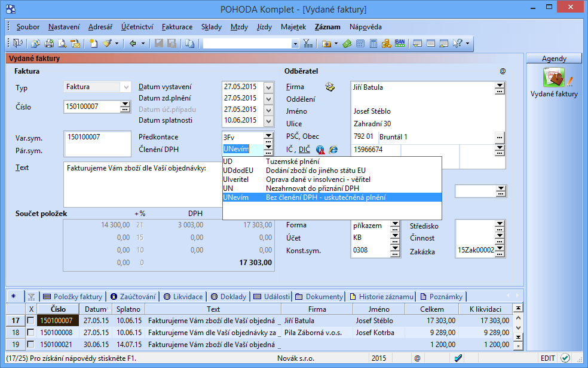Viewport: 588px width, 368px height.
Task: Click the round green check status icon
Action: pyautogui.click(x=565, y=358)
